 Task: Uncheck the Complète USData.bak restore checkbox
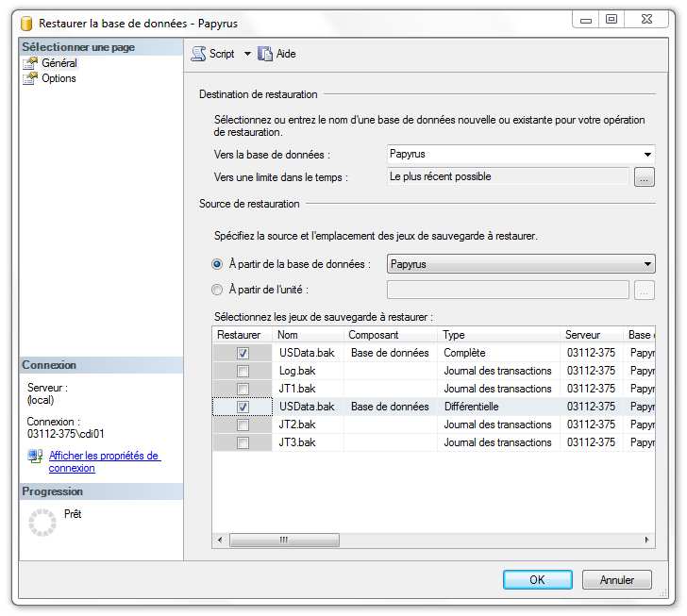pyautogui.click(x=243, y=353)
